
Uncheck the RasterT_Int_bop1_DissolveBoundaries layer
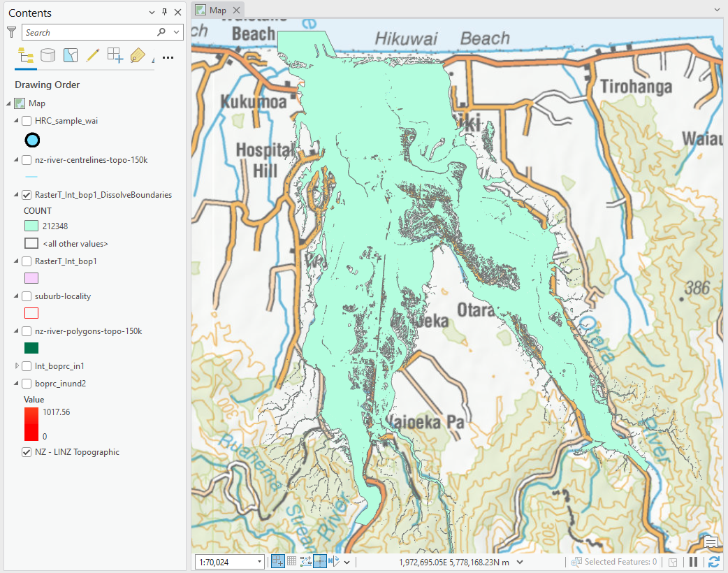click(28, 195)
